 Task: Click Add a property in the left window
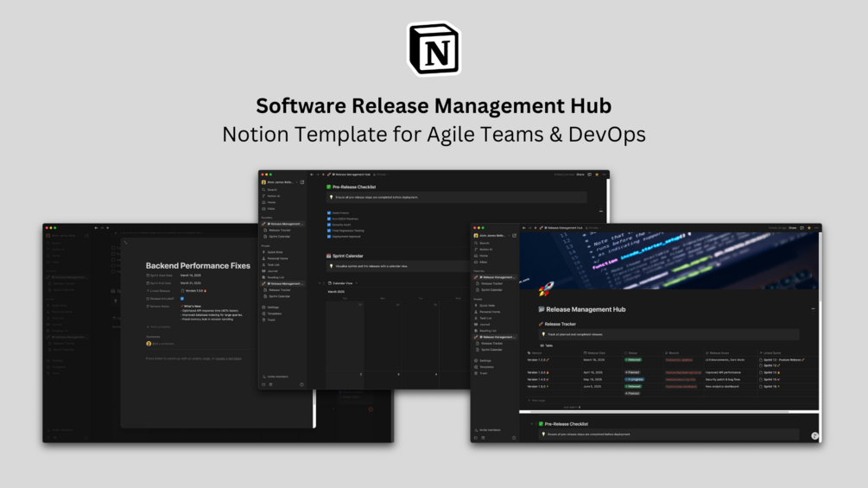(158, 327)
